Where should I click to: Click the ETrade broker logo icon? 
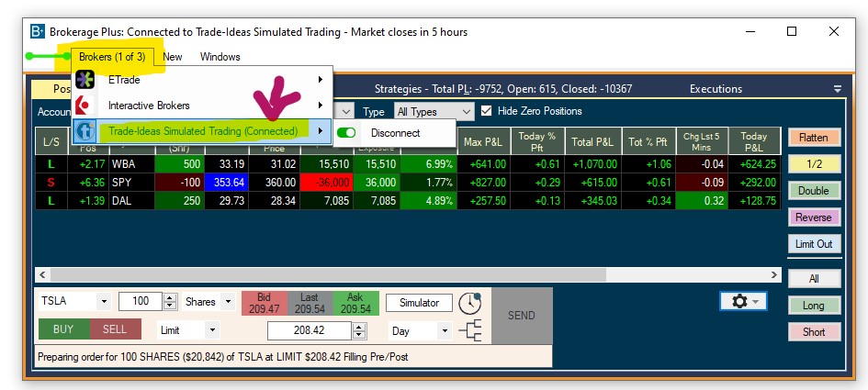[85, 80]
